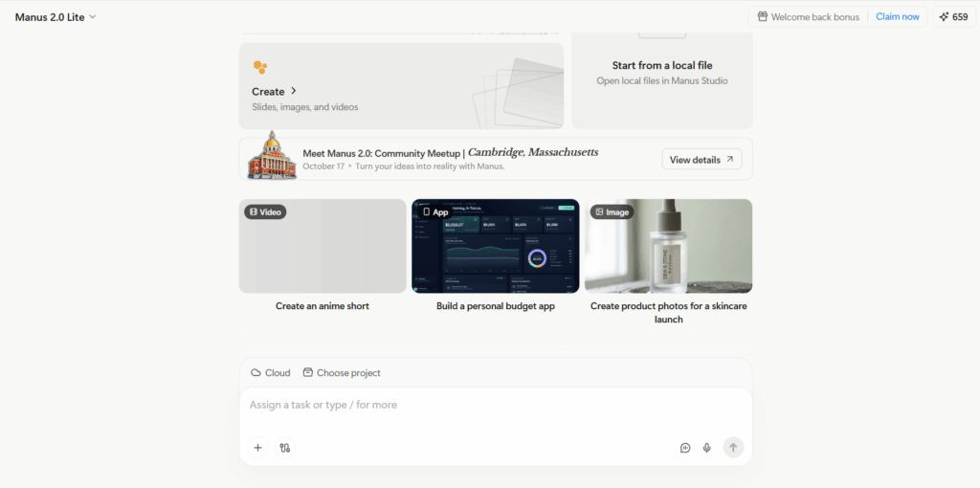Screen dimensions: 980x488
Task: Click the voice chat bubble icon
Action: click(685, 448)
